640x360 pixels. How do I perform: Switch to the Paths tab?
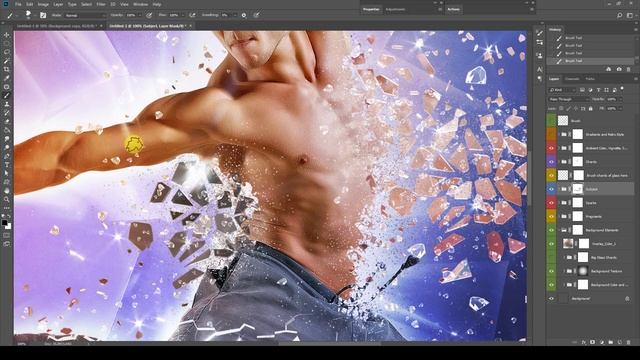(x=590, y=79)
